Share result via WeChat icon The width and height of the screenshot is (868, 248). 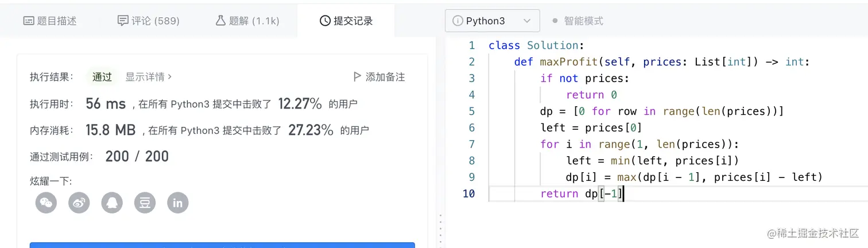click(x=46, y=203)
